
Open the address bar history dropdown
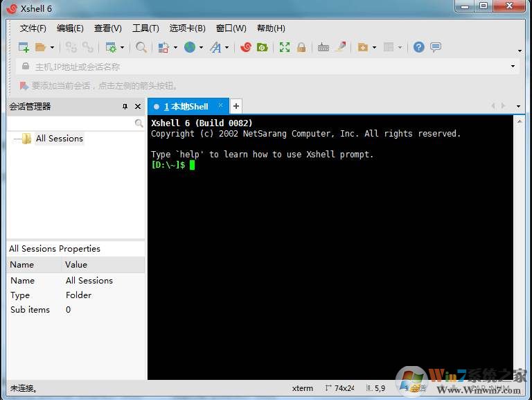click(513, 67)
